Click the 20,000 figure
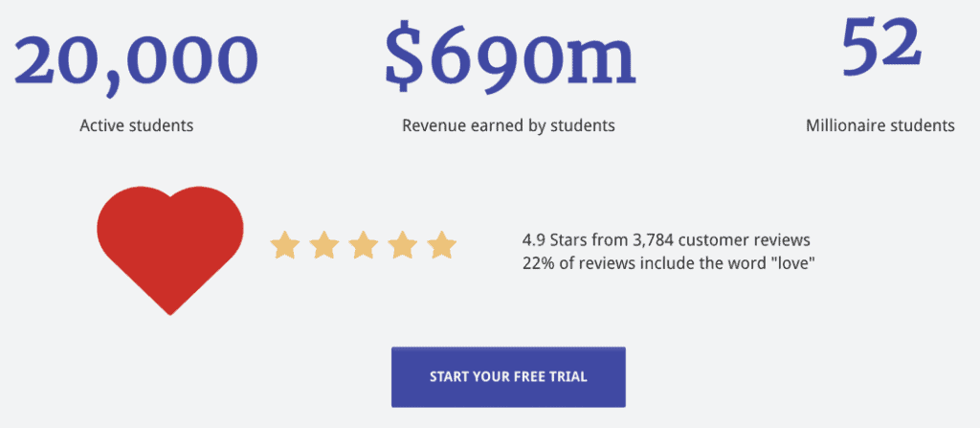Screen dimensions: 980x428 click(x=136, y=62)
